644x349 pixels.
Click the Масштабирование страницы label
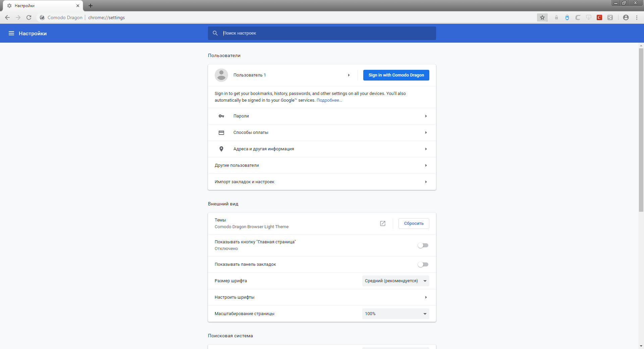[245, 314]
